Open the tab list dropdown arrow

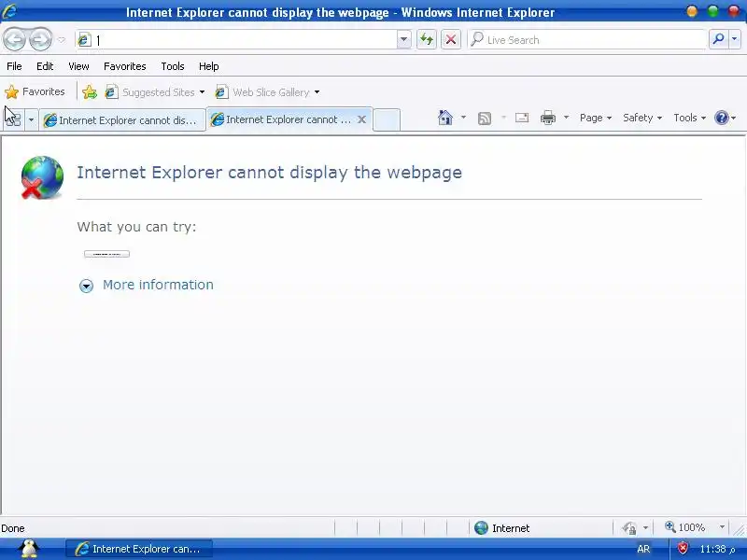pos(31,119)
